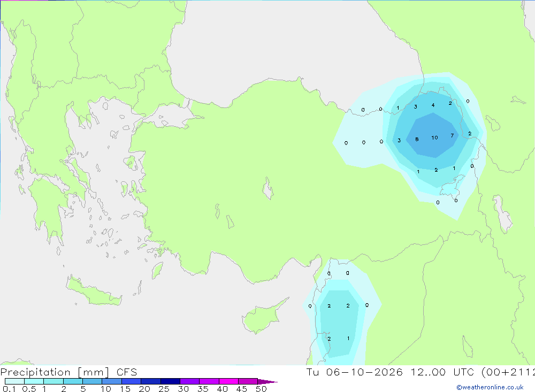The image size is (535, 392).
Task: Click the "10" precipitation value on the map
Action: [x=434, y=138]
